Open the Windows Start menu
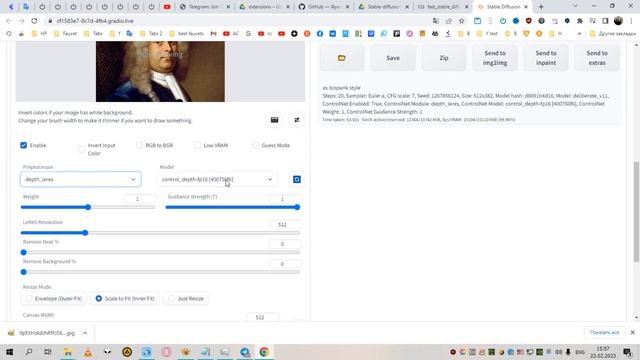 pos(9,352)
